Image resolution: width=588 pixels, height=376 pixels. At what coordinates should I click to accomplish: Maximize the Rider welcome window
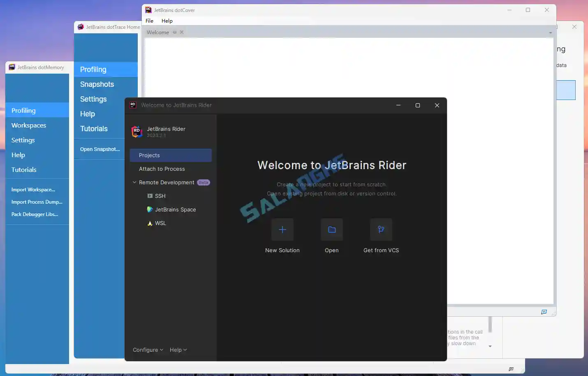418,105
